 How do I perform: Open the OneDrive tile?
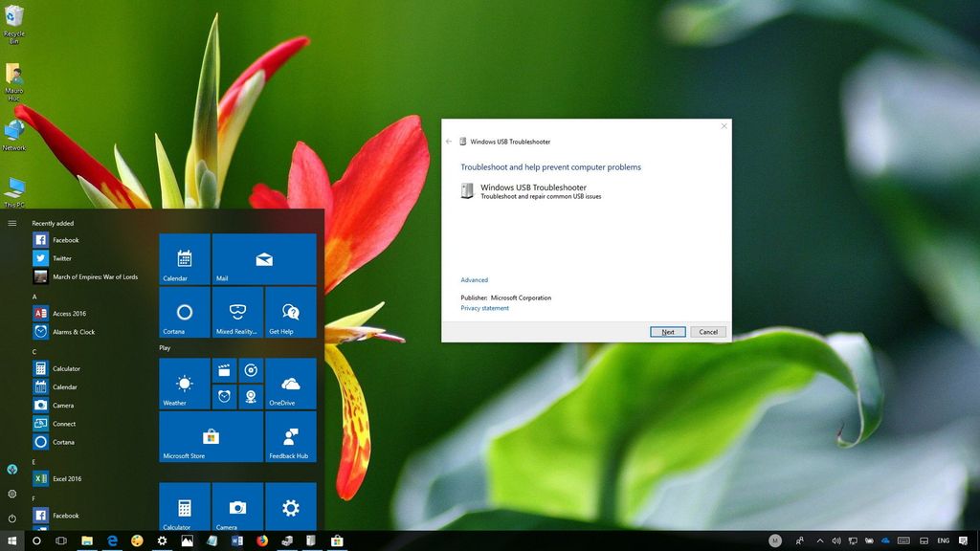[290, 383]
